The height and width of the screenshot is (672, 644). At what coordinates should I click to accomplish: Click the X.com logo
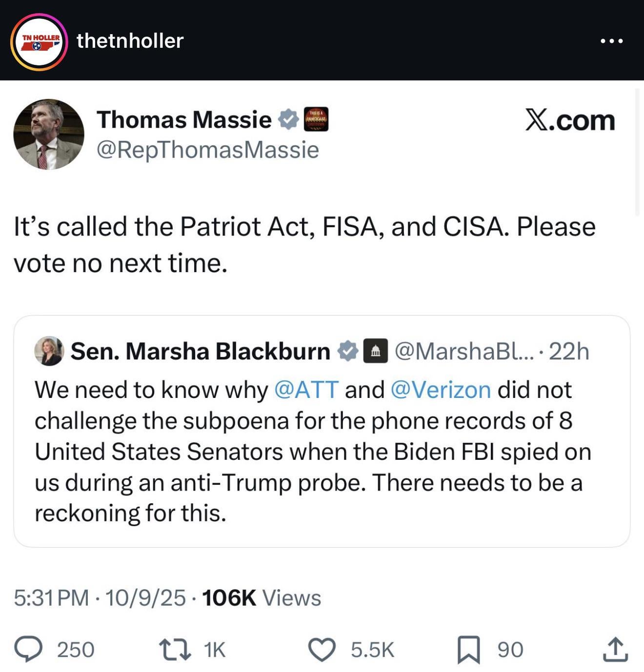pyautogui.click(x=569, y=120)
